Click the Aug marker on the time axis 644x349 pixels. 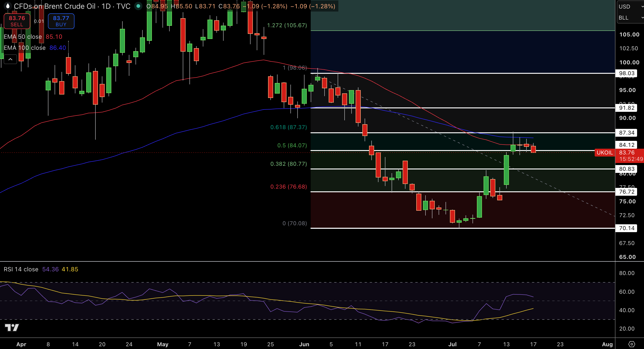(607, 344)
